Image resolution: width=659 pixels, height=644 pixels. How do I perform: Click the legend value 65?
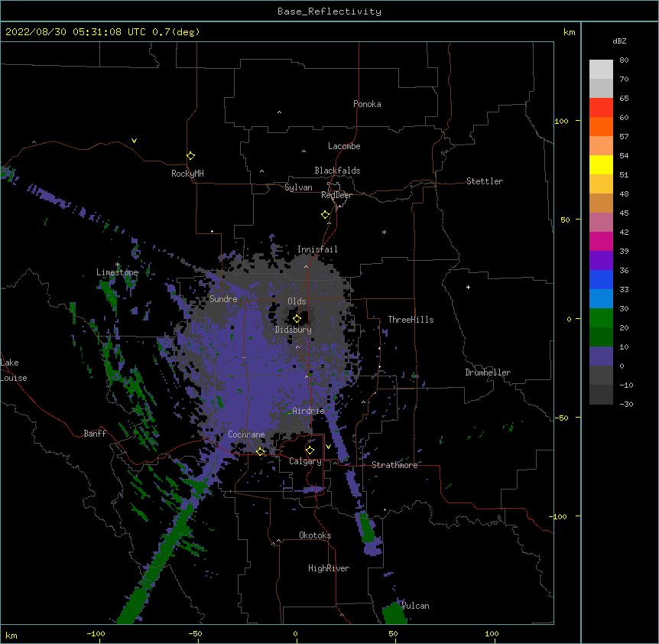tap(624, 98)
